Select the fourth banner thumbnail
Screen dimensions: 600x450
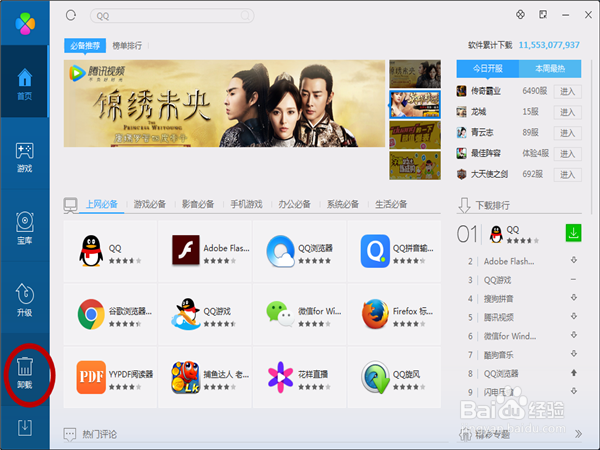point(415,165)
